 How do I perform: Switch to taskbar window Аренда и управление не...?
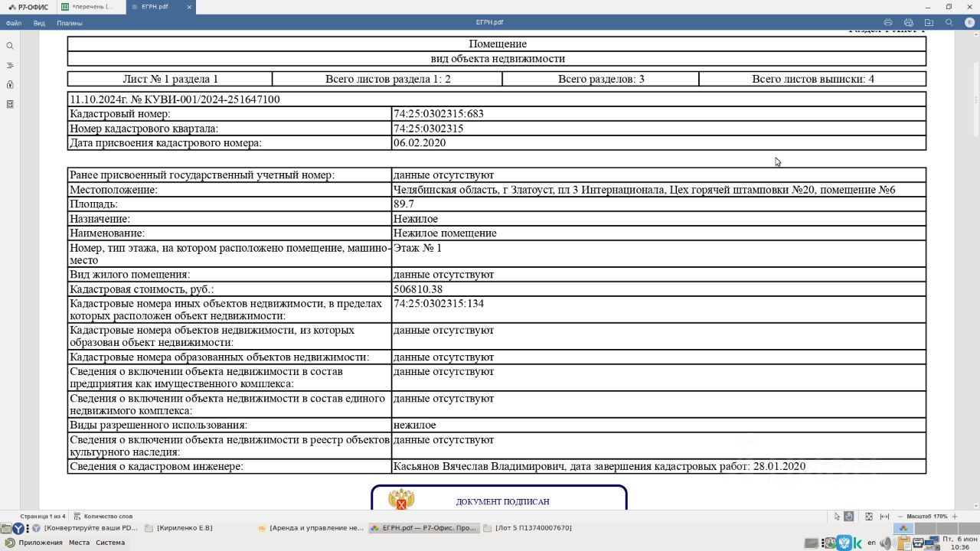point(312,528)
